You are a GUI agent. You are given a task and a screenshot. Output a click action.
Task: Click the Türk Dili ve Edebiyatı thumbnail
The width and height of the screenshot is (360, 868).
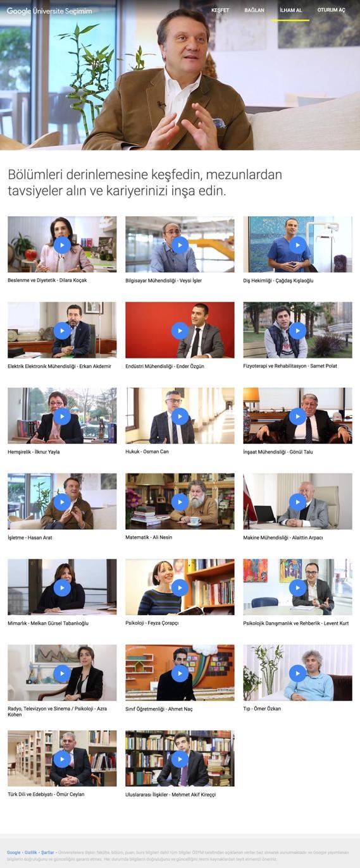pyautogui.click(x=62, y=758)
